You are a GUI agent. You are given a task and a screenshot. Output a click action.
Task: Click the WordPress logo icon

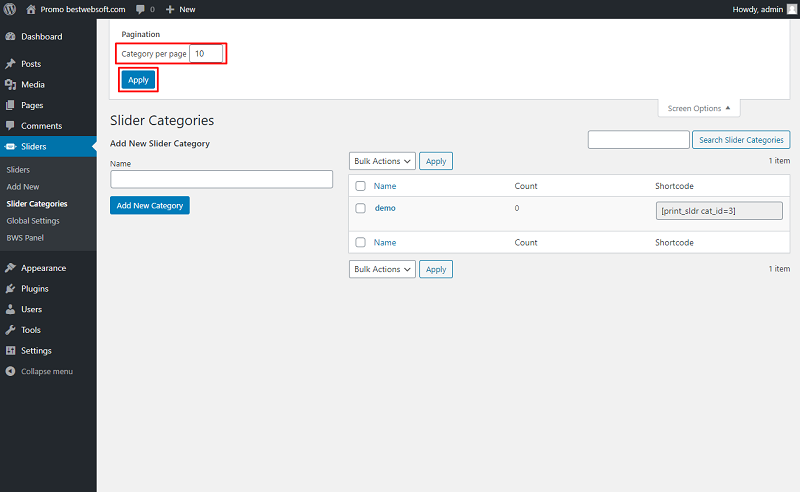point(10,9)
